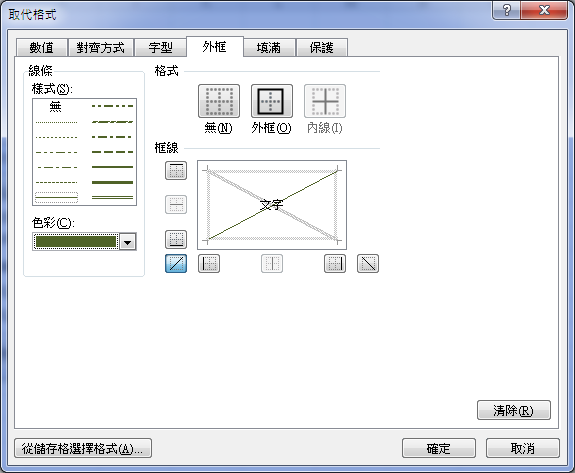Click the border preview box with 文字
The image size is (575, 473).
272,205
